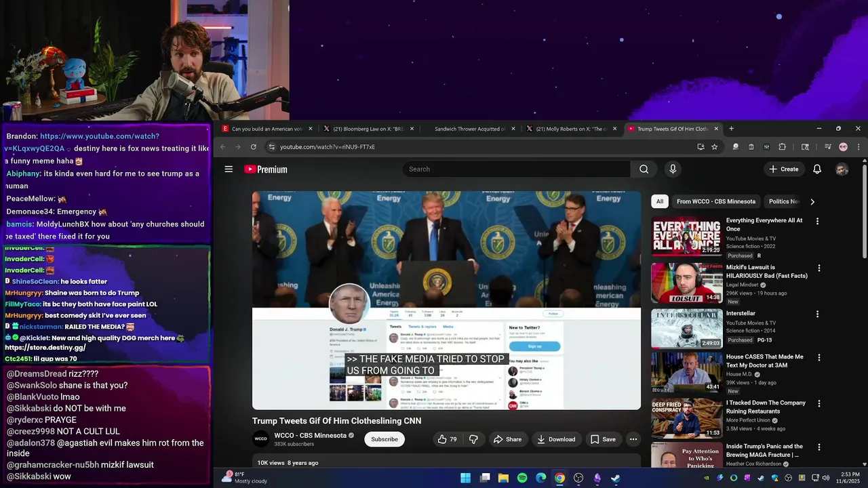Open WCCO - CBS Minnesota channel name
The image size is (868, 488).
[x=311, y=435]
